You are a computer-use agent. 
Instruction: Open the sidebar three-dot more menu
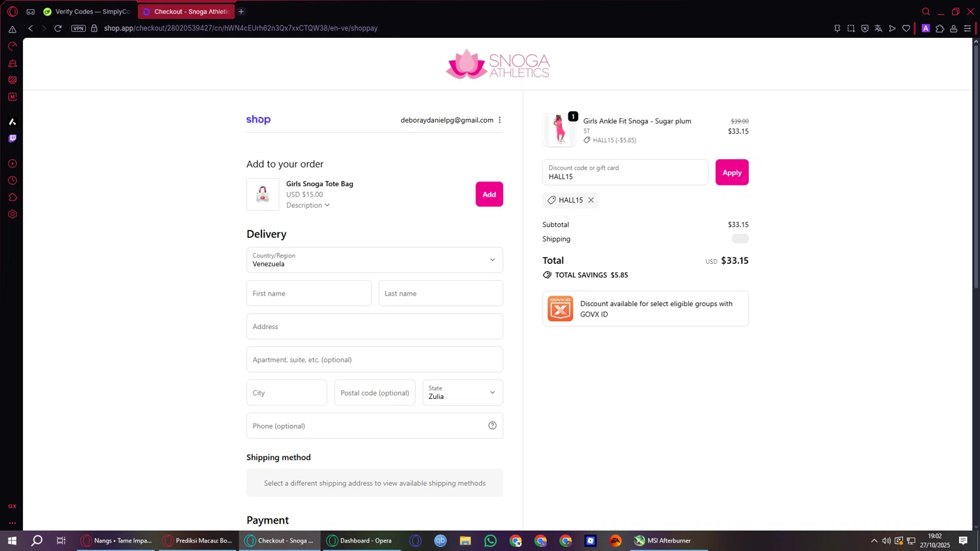coord(12,523)
